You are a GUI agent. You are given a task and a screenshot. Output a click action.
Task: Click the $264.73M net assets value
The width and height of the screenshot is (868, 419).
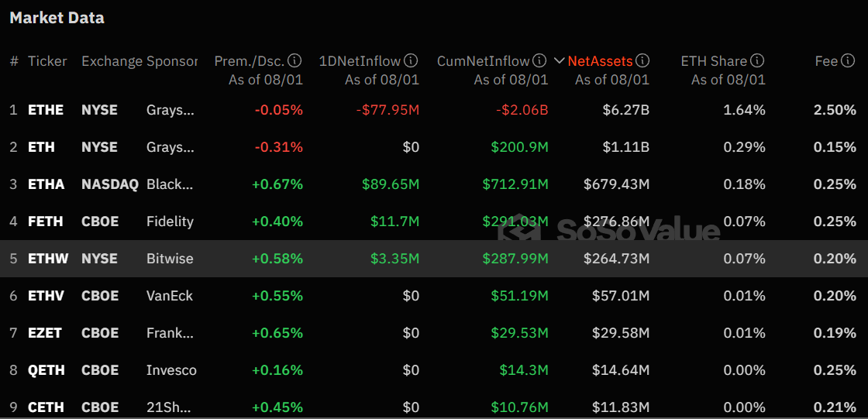[617, 259]
